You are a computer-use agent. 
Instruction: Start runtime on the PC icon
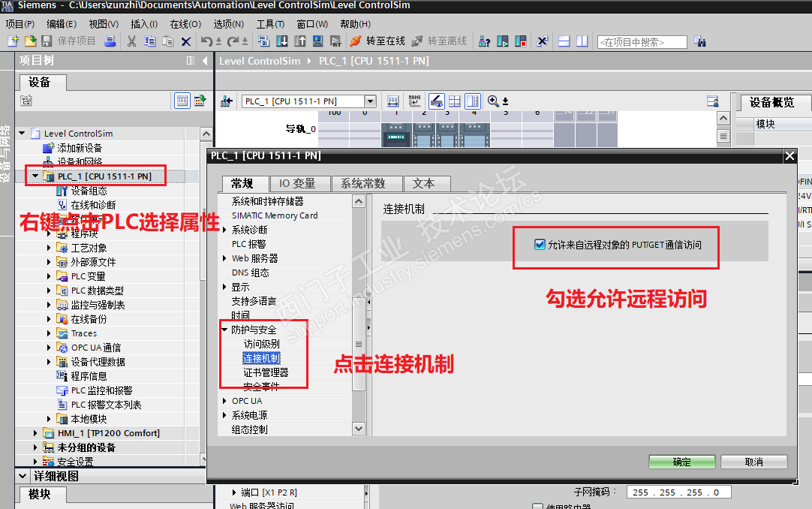point(335,41)
